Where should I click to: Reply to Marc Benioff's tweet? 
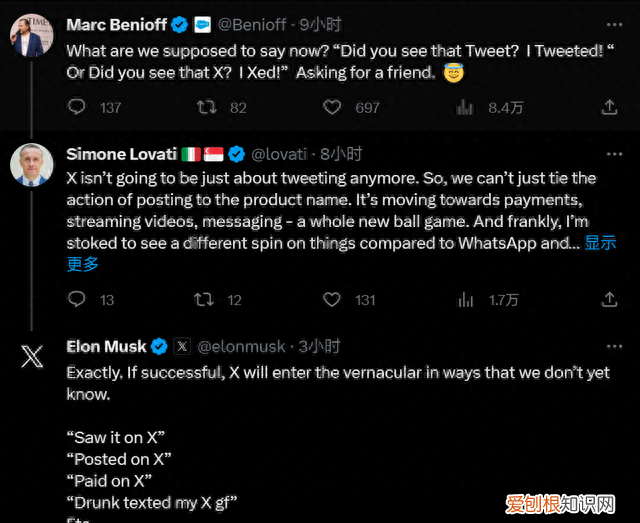click(77, 106)
